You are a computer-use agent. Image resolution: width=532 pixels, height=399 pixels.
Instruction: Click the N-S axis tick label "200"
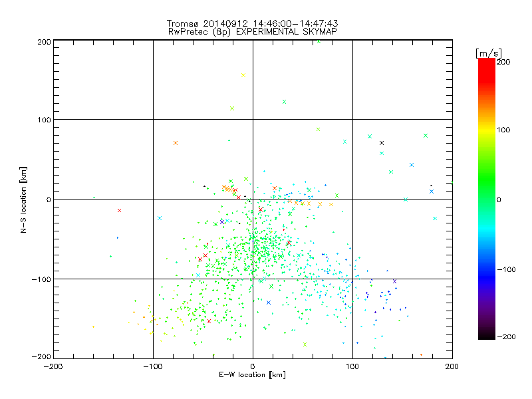(x=44, y=42)
